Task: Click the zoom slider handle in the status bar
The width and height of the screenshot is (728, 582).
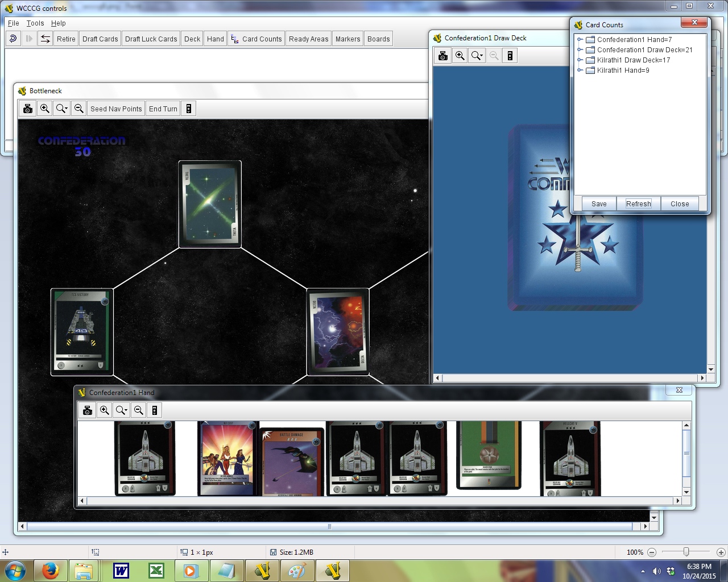Action: (x=686, y=552)
